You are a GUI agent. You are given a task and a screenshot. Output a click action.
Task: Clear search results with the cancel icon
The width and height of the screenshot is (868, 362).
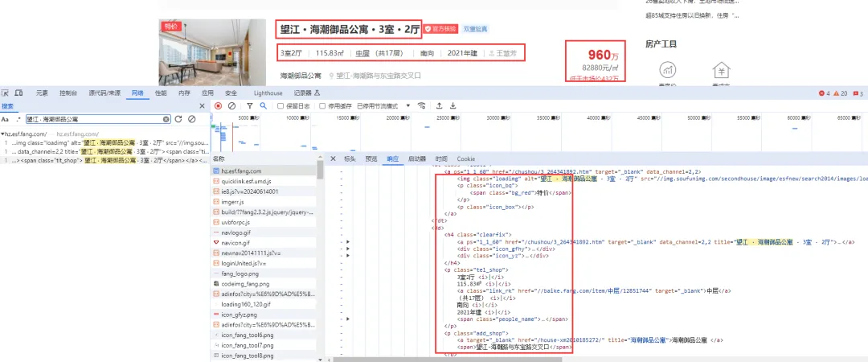click(x=191, y=119)
